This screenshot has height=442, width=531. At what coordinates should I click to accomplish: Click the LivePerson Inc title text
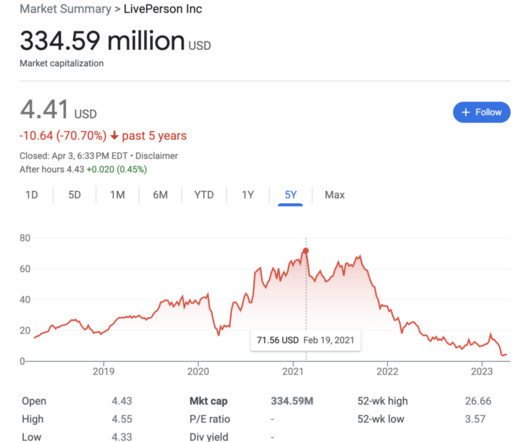[x=163, y=9]
